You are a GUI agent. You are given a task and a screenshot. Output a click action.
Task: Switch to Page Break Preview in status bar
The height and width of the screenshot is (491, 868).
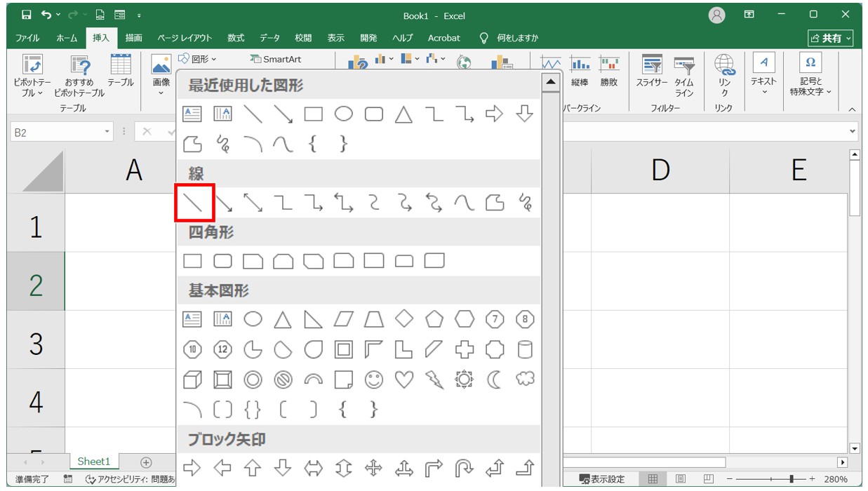coord(708,479)
